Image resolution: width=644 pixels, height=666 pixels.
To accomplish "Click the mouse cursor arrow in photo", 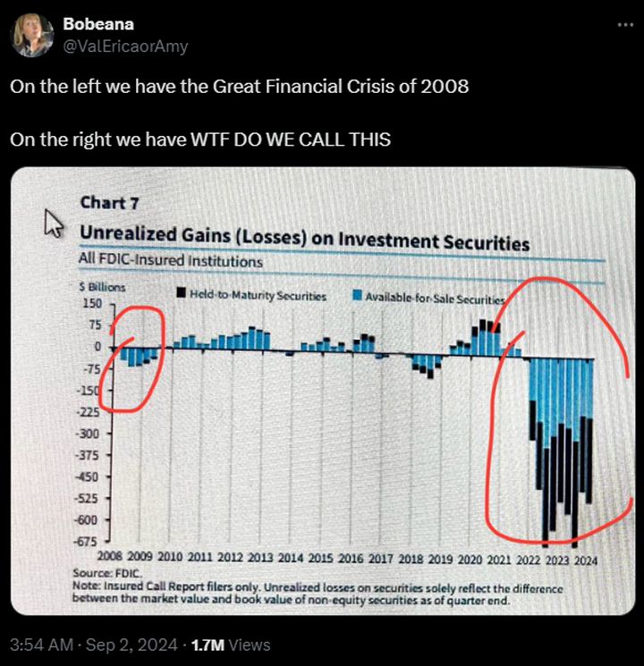I will pos(54,223).
